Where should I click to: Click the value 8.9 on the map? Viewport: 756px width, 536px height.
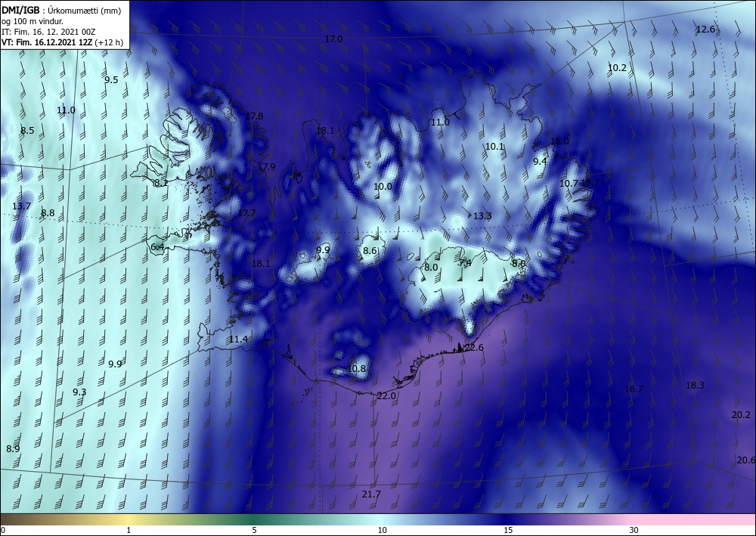point(13,449)
